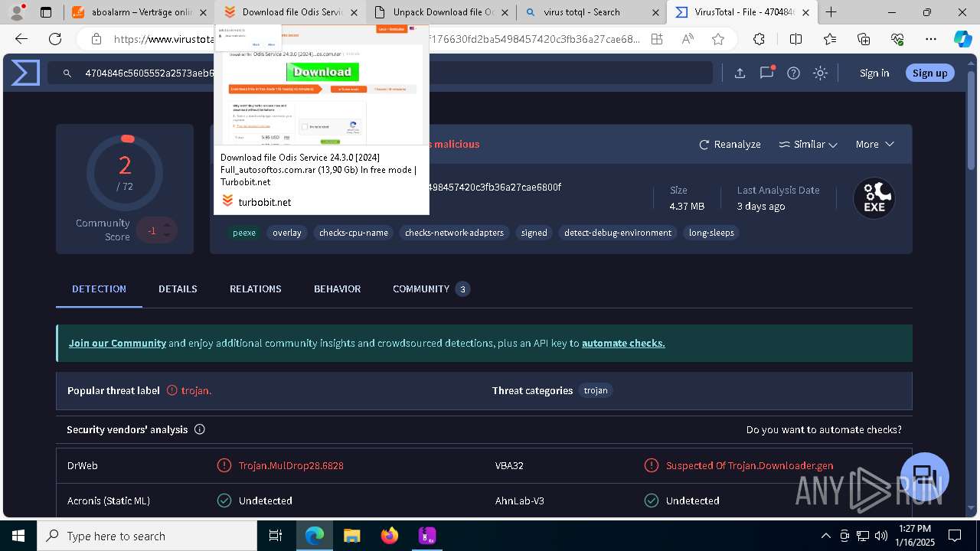Open the VirusTotal logo home icon

coord(25,73)
